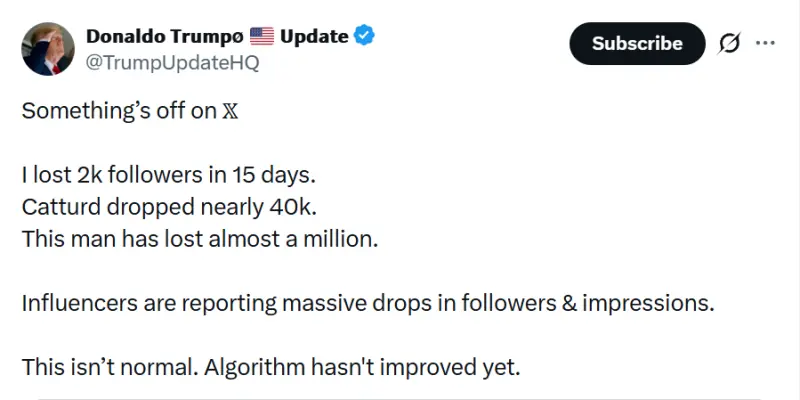Click the Grok slashed-circle icon
This screenshot has height=400, width=800.
(729, 43)
